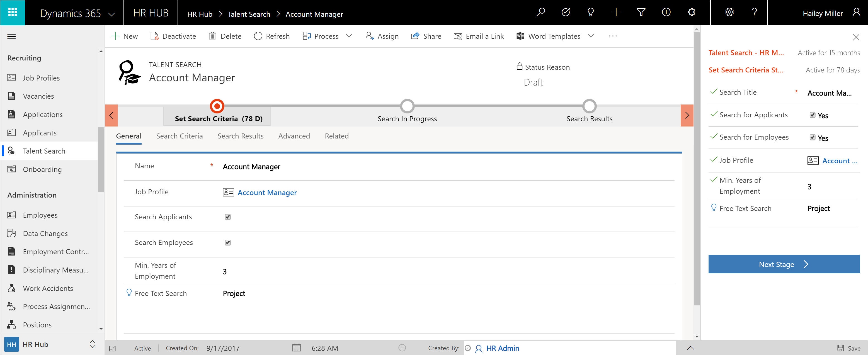
Task: Open the advanced find filter icon
Action: [x=641, y=13]
